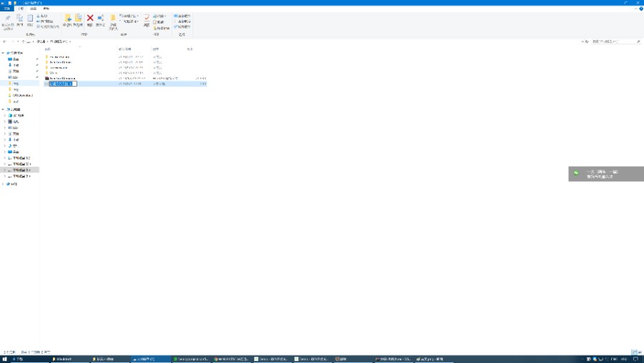Click the Copy (复制) icon in ribbon
The width and height of the screenshot is (644, 363).
tap(19, 19)
